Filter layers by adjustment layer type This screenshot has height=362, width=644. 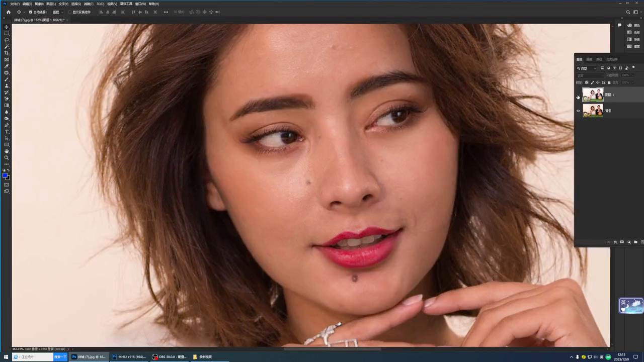pyautogui.click(x=608, y=68)
